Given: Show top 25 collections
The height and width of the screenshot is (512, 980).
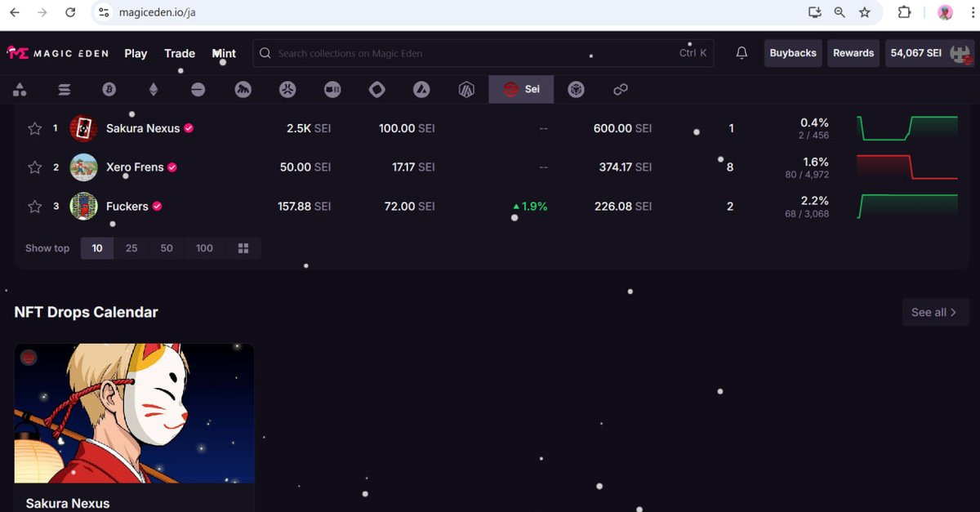Looking at the screenshot, I should pyautogui.click(x=131, y=248).
